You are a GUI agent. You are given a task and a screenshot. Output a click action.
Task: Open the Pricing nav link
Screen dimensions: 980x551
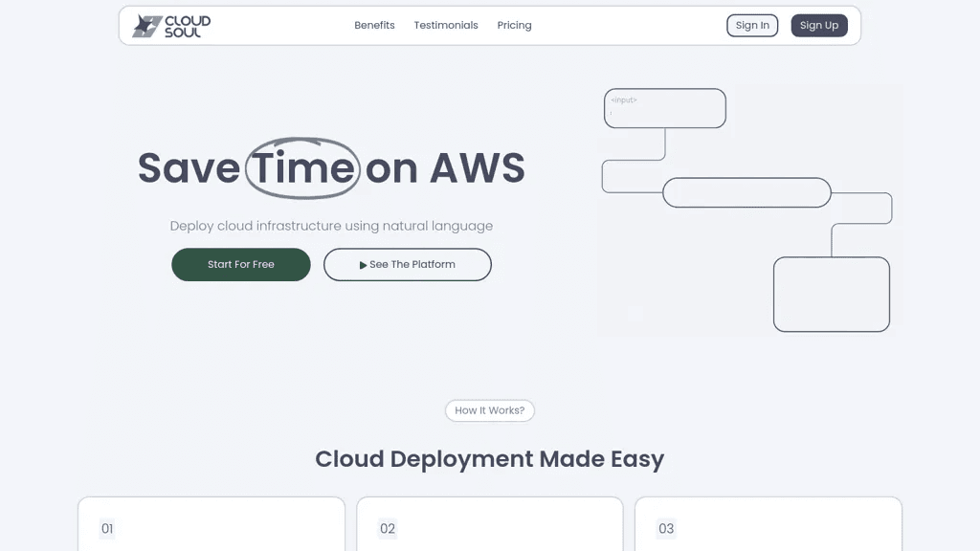click(x=514, y=25)
